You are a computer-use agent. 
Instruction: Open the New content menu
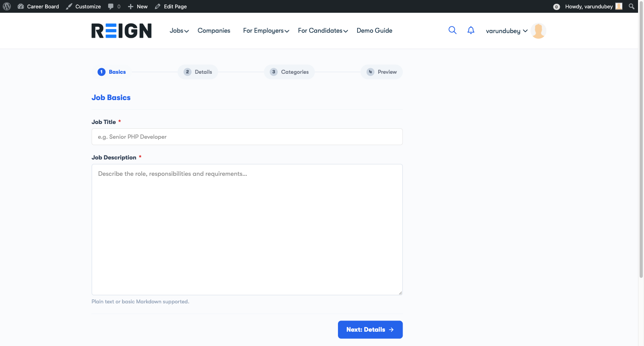(x=138, y=6)
